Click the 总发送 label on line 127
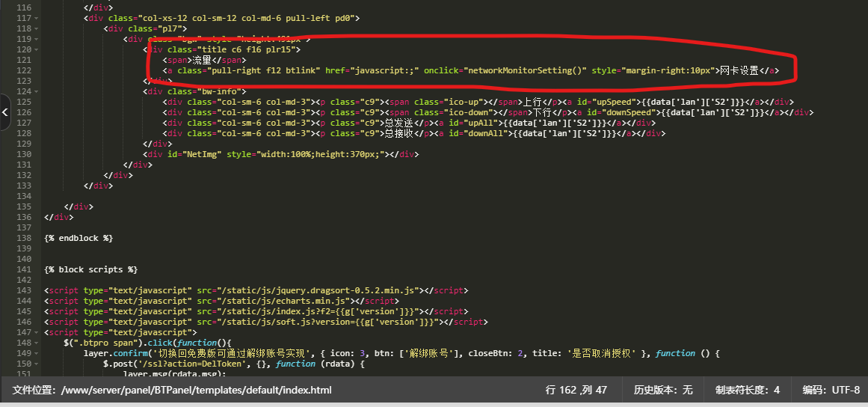 point(399,123)
